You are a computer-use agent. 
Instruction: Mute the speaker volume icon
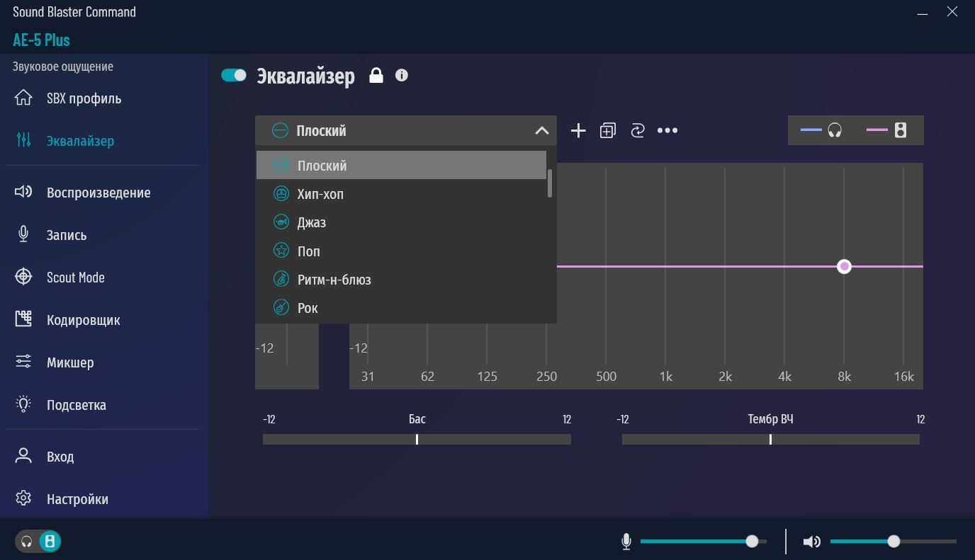[811, 542]
